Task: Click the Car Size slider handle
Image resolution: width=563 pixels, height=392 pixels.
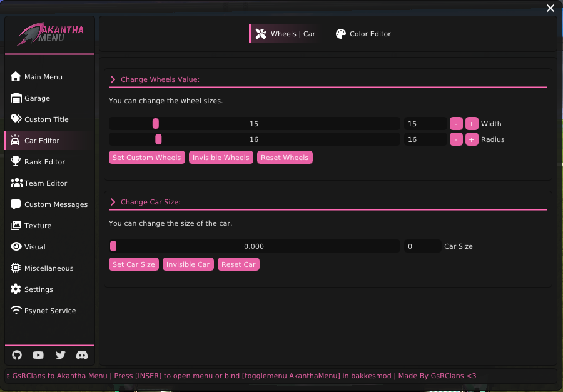Action: 113,246
